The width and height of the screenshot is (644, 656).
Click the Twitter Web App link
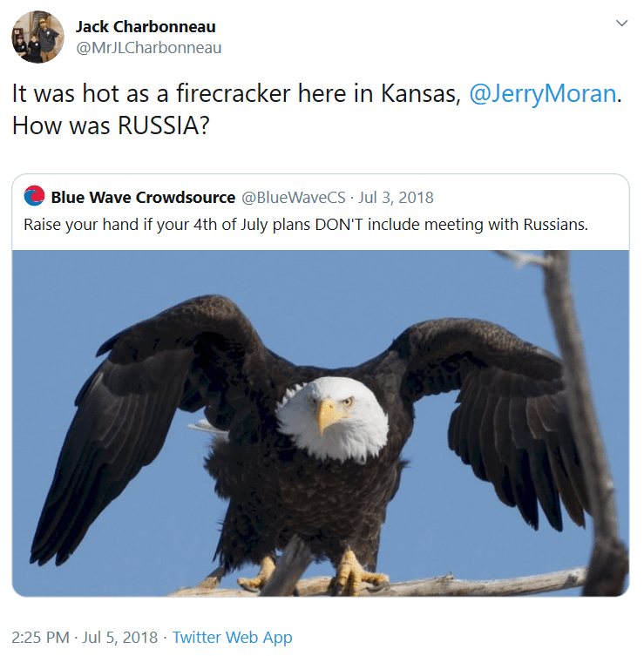coord(233,637)
